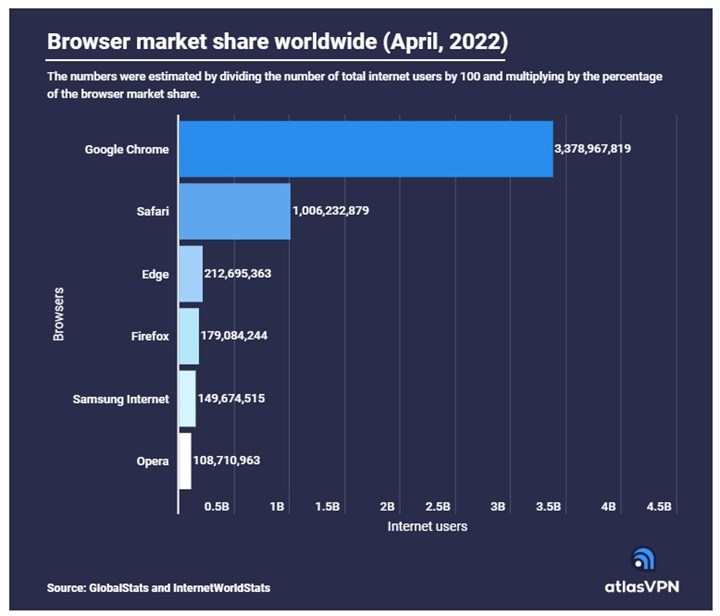Click the 'Samsung Internet' axis label
The image size is (720, 616).
point(121,399)
